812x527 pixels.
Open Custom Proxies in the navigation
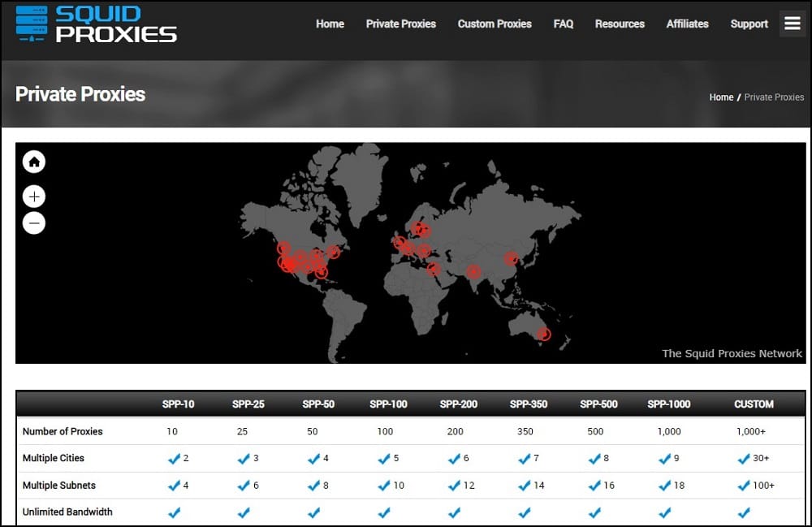(x=495, y=24)
